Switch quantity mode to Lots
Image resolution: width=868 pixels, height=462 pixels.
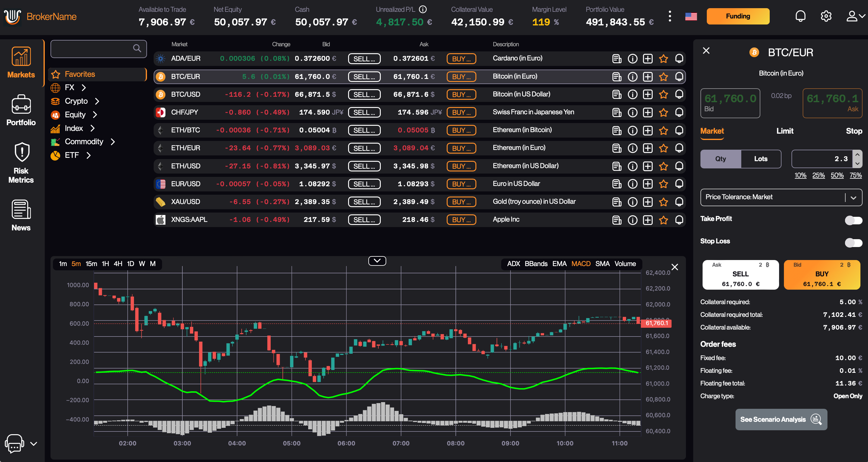(761, 159)
